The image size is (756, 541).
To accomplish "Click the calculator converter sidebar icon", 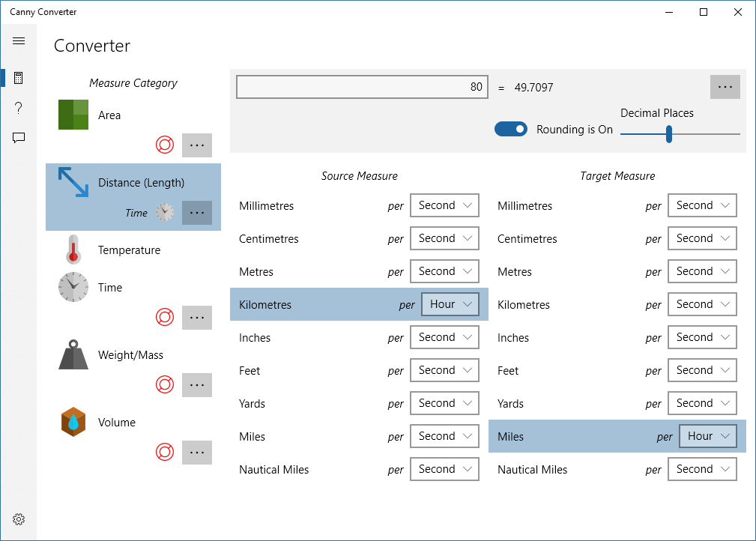I will coord(19,78).
